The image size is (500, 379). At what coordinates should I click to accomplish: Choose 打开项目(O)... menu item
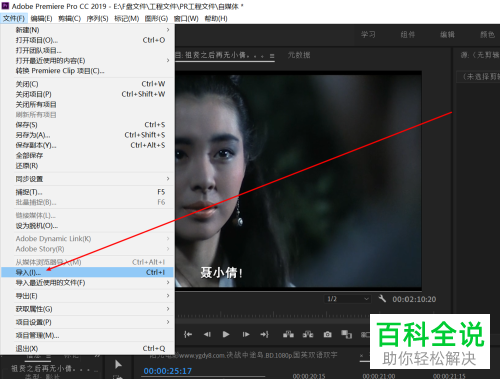[x=87, y=40]
